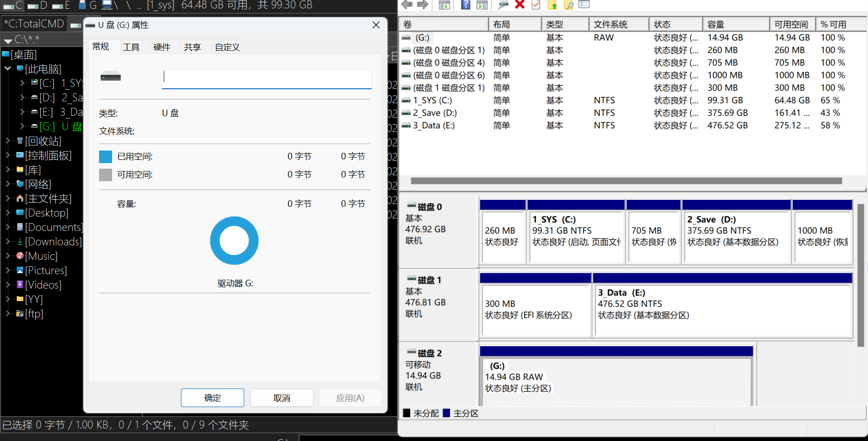Toggle the show/hide console tree icon
This screenshot has height=441, width=868.
(x=445, y=5)
